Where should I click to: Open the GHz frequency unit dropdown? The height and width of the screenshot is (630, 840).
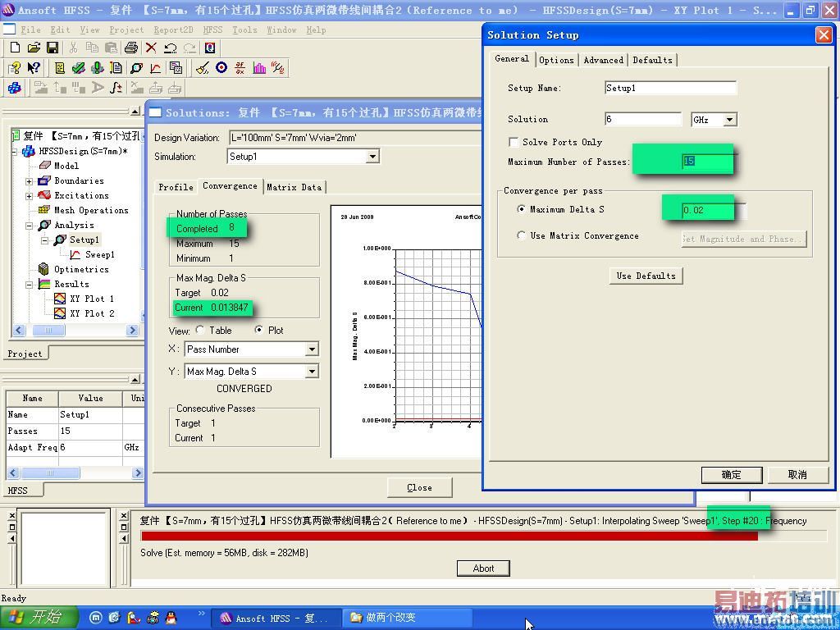[729, 120]
